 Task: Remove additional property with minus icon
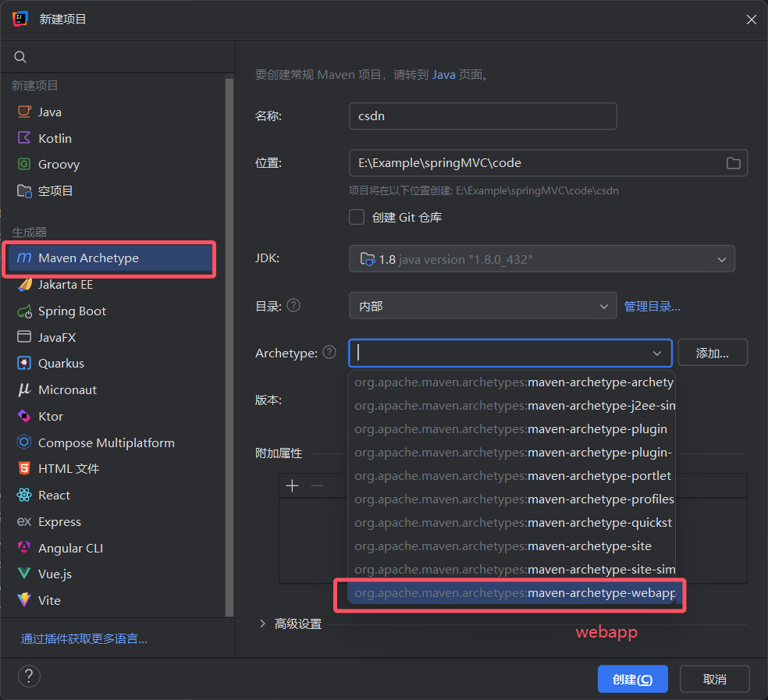point(318,485)
